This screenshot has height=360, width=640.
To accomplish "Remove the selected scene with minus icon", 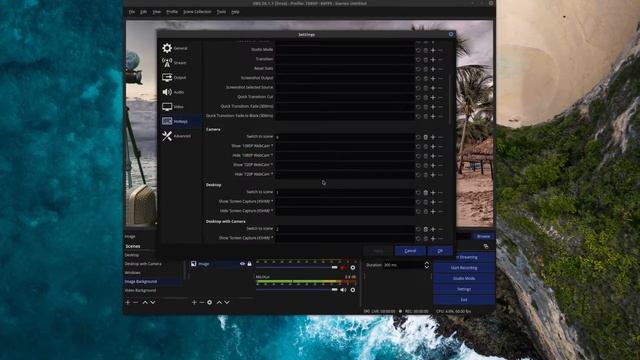I will pyautogui.click(x=136, y=302).
